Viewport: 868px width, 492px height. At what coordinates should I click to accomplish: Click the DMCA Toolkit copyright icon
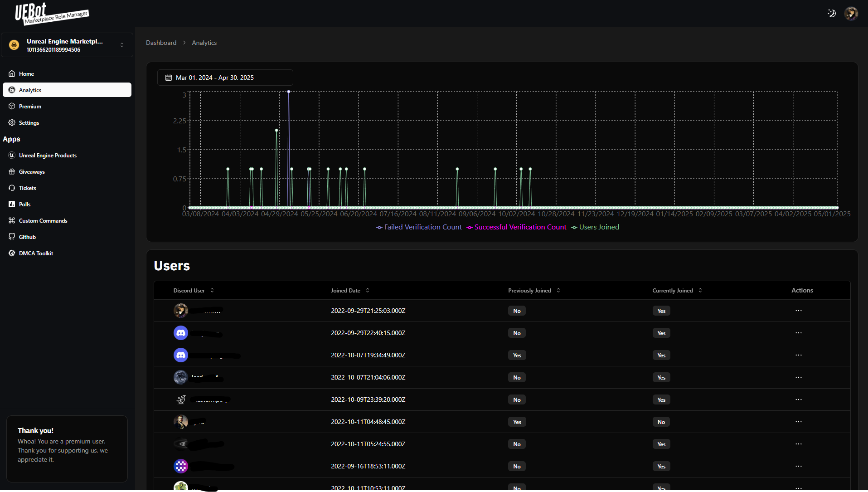pyautogui.click(x=12, y=253)
